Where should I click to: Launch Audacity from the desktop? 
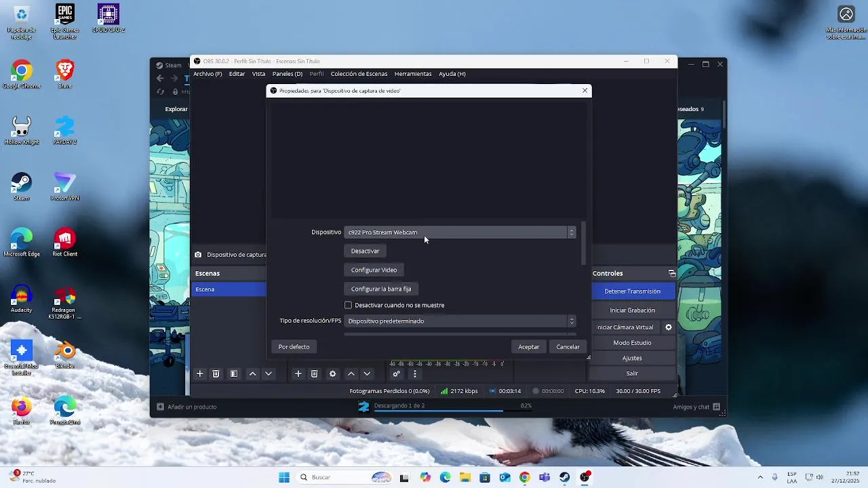22,300
